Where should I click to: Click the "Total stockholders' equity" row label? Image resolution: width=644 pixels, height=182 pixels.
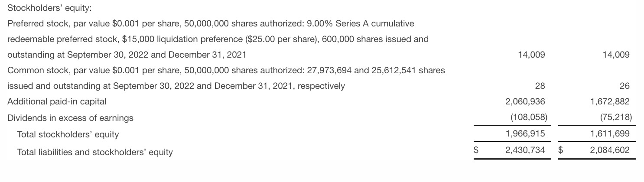pos(68,134)
